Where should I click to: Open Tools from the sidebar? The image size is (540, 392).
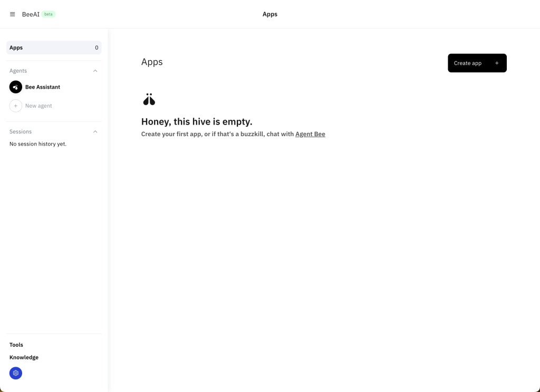[16, 345]
